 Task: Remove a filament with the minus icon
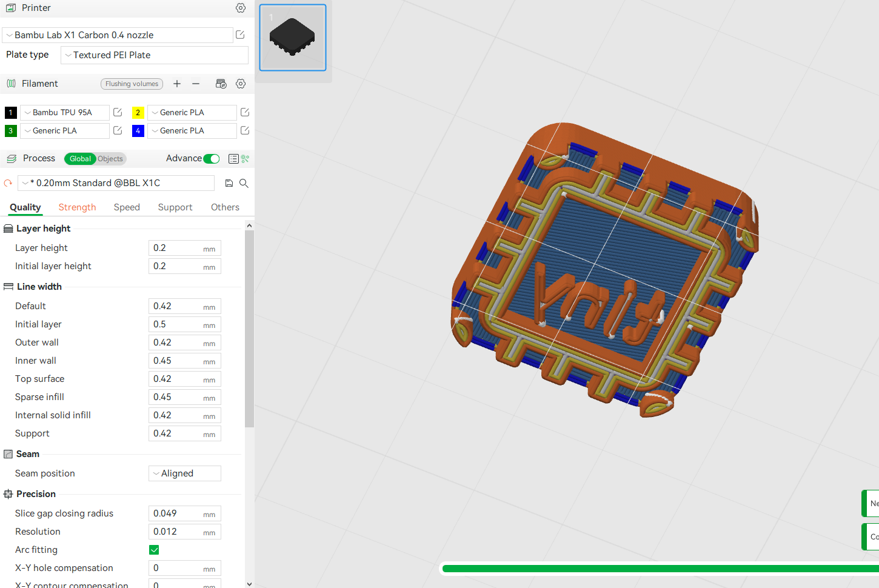pyautogui.click(x=196, y=84)
